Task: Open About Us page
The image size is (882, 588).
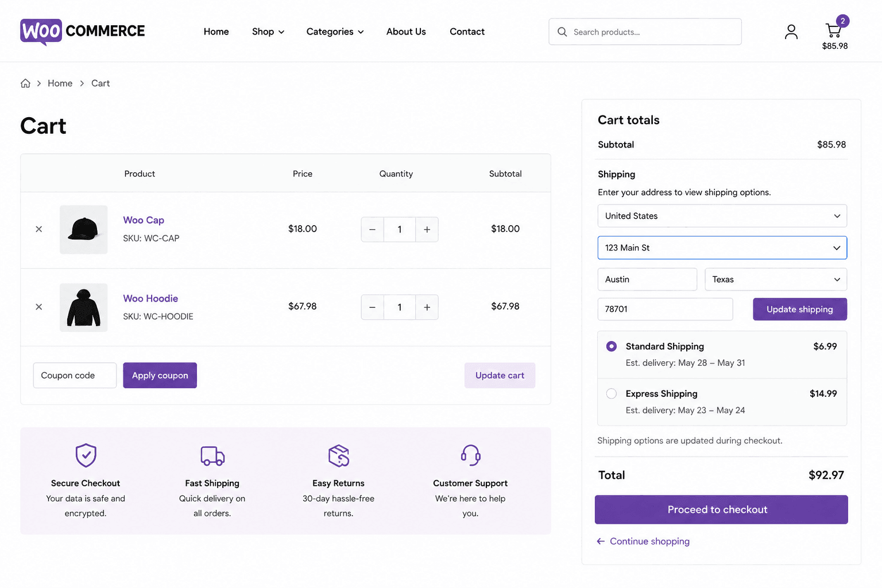Action: pyautogui.click(x=406, y=32)
